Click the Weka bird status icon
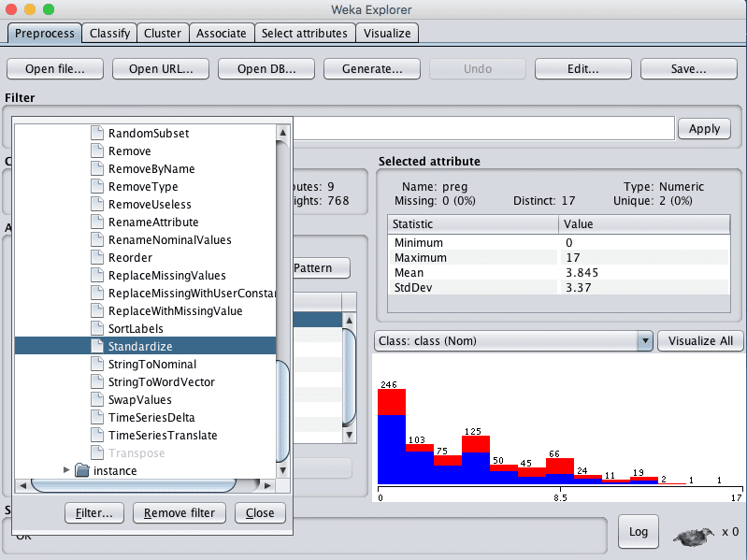The image size is (747, 560). coord(694,536)
